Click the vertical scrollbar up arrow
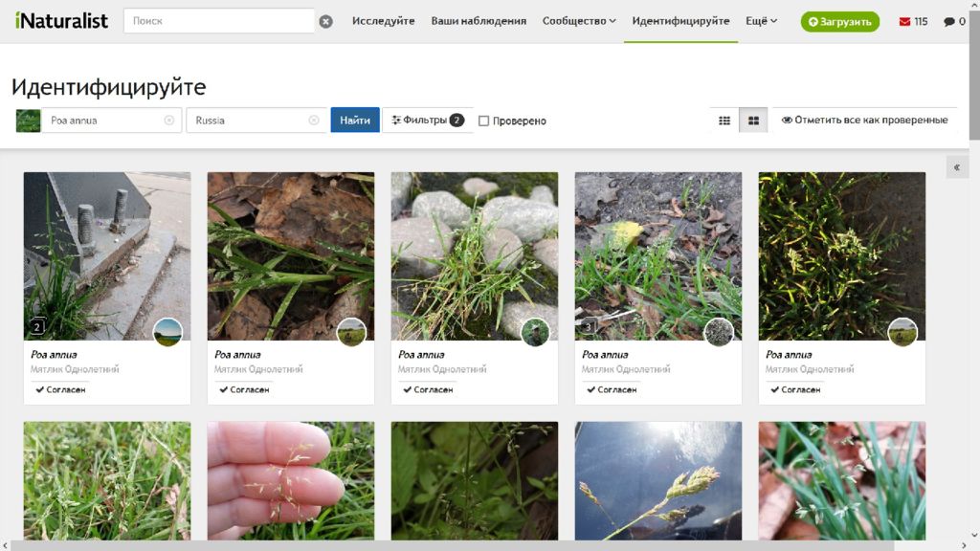The image size is (980, 551). [974, 5]
